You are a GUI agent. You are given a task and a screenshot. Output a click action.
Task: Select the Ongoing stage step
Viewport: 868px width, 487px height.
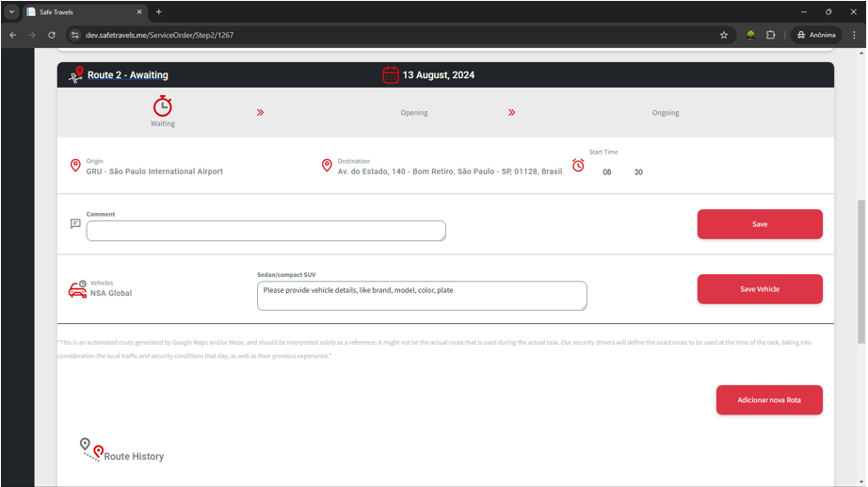tap(665, 113)
